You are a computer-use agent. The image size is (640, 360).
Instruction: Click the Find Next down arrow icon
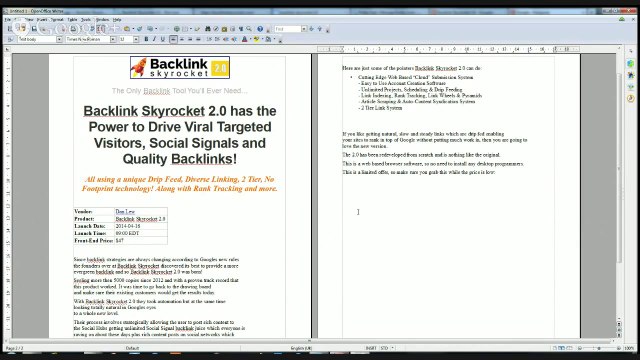click(311, 29)
